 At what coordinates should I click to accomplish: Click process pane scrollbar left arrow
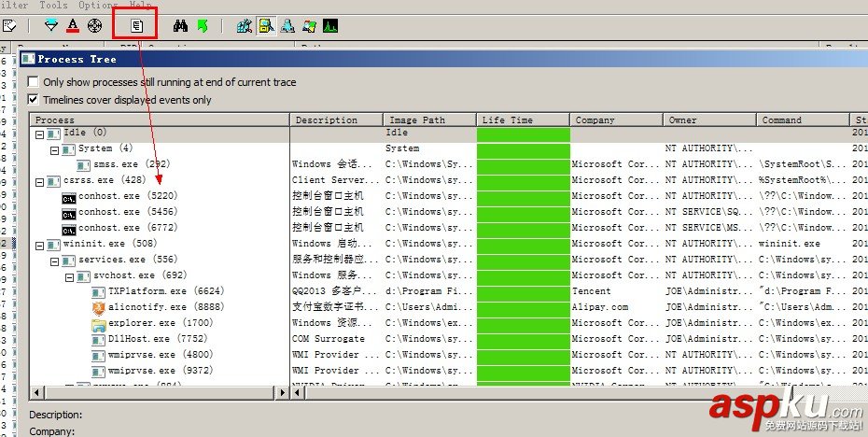[x=36, y=393]
